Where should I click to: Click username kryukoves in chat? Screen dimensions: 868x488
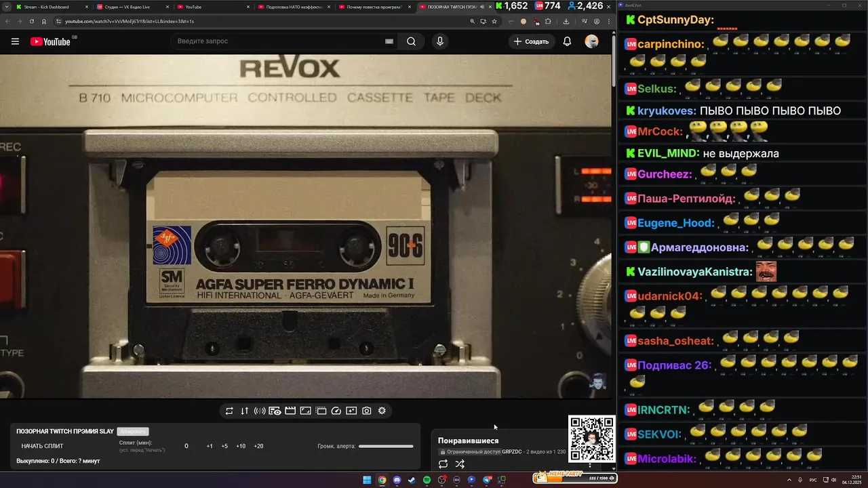[x=667, y=110]
